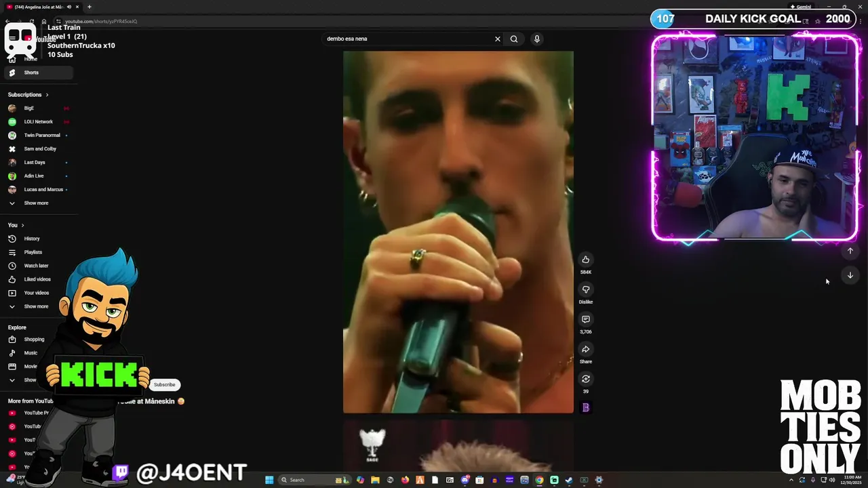Screen dimensions: 868x488
Task: Open watch History
Action: (37, 239)
